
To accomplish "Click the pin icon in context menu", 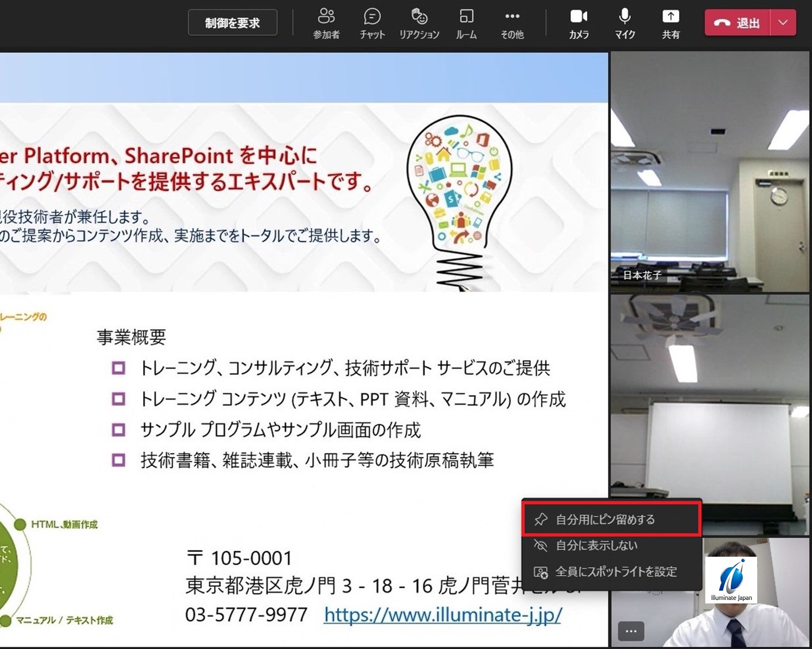I will tap(540, 519).
